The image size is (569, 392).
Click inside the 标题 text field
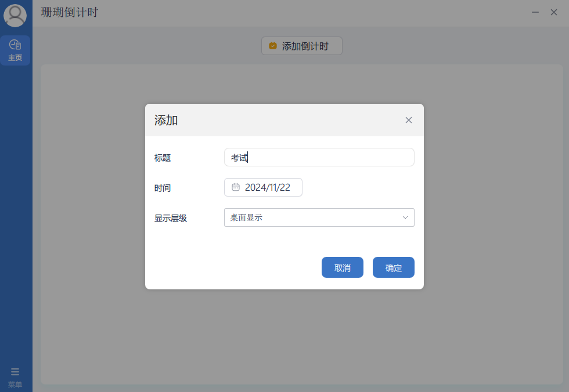pyautogui.click(x=319, y=157)
